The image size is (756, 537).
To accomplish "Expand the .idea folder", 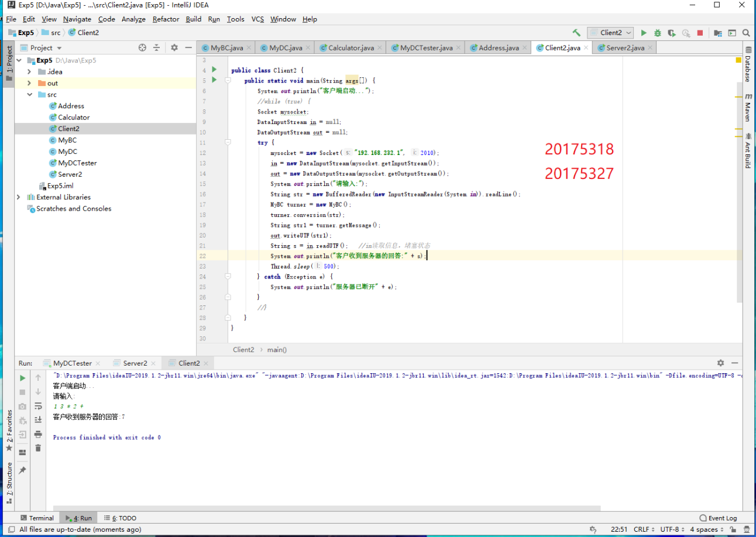I will coord(29,72).
